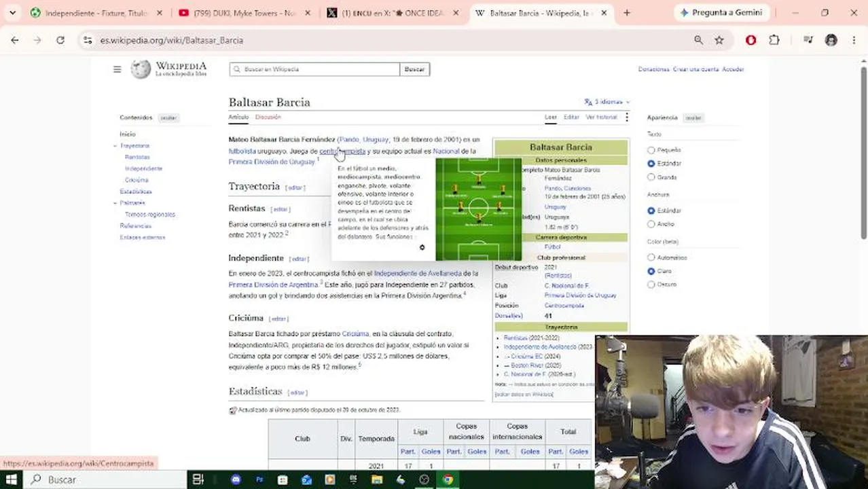Screen dimensions: 868x489
Task: Click the Buscar button beside Wikipedia search
Action: (414, 69)
